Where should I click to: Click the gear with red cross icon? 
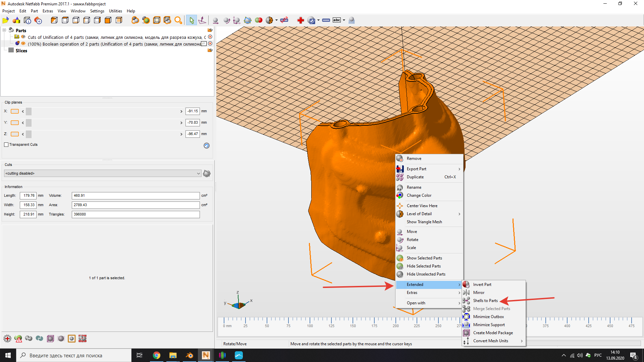click(x=7, y=339)
